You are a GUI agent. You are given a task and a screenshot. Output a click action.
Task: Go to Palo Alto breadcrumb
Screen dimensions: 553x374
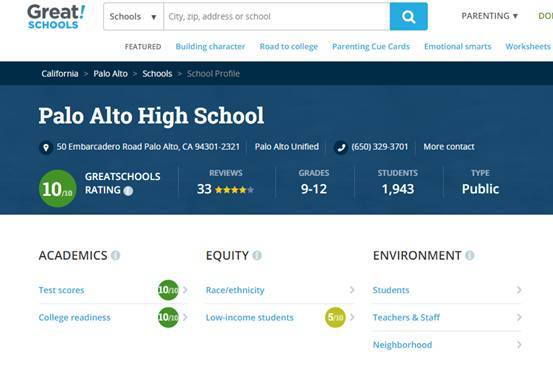[x=110, y=74]
